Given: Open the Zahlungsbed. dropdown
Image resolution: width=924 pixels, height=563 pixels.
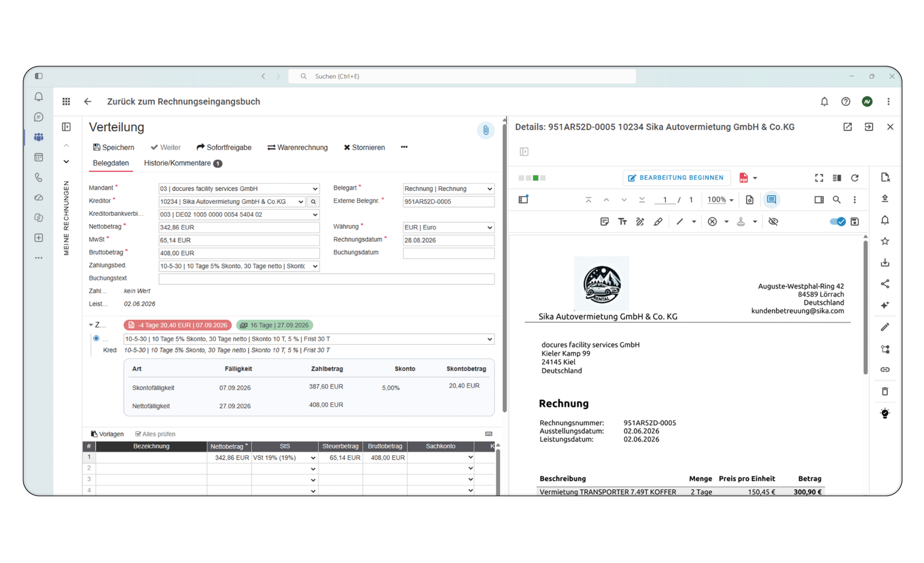Looking at the screenshot, I should click(x=239, y=266).
